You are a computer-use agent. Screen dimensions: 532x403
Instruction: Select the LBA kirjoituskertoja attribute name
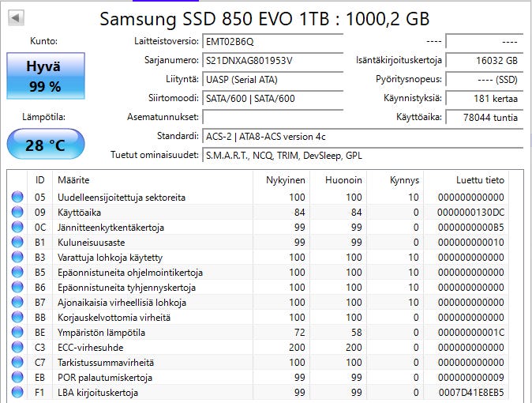[98, 393]
